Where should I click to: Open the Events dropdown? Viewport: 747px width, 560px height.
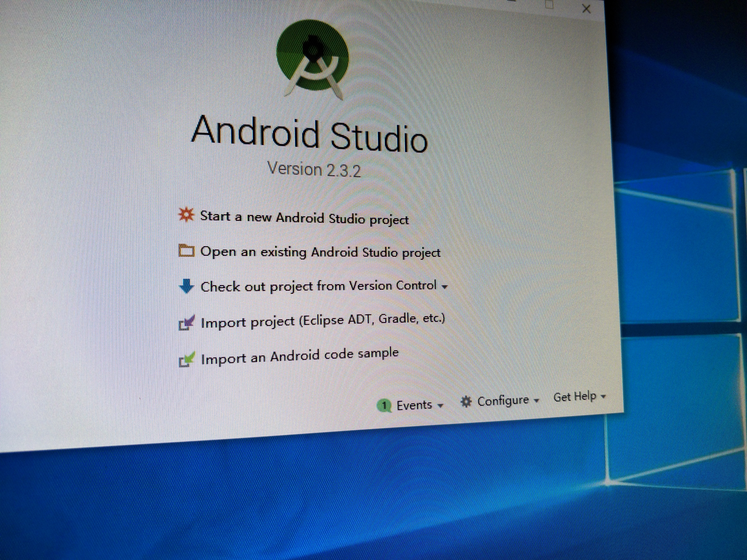pyautogui.click(x=420, y=405)
